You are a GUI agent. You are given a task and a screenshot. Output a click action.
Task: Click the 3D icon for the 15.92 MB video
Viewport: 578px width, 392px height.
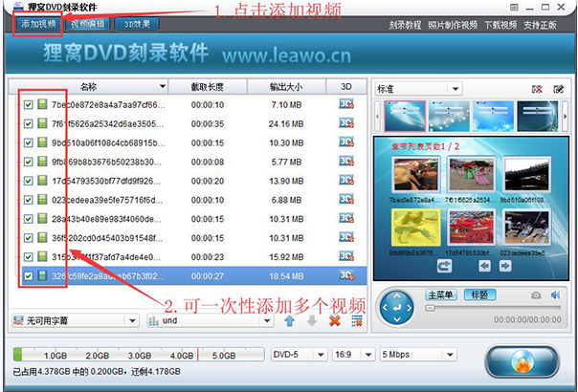point(346,256)
